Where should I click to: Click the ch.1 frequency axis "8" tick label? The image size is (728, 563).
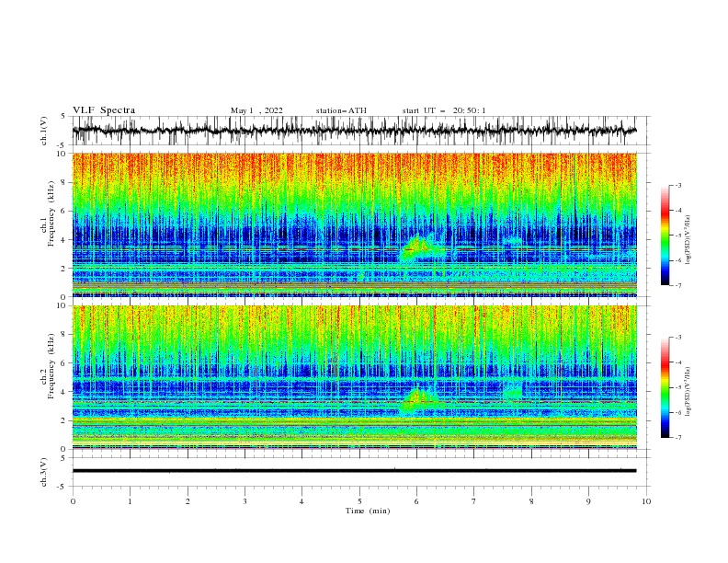63,182
